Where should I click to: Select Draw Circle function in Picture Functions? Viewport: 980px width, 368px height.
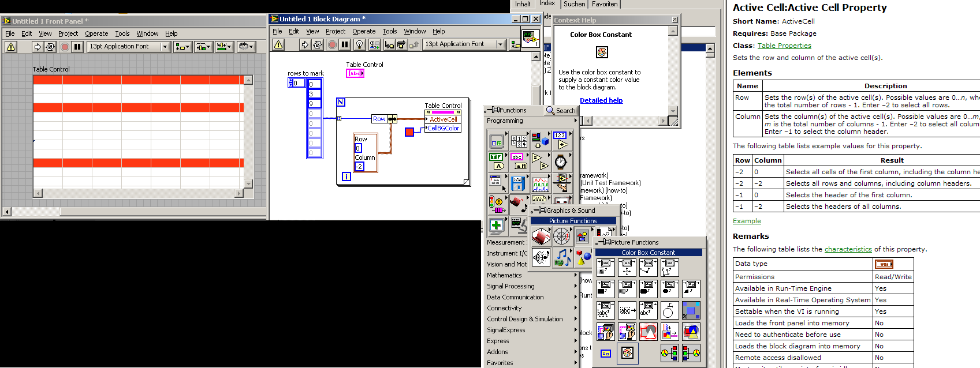(669, 311)
